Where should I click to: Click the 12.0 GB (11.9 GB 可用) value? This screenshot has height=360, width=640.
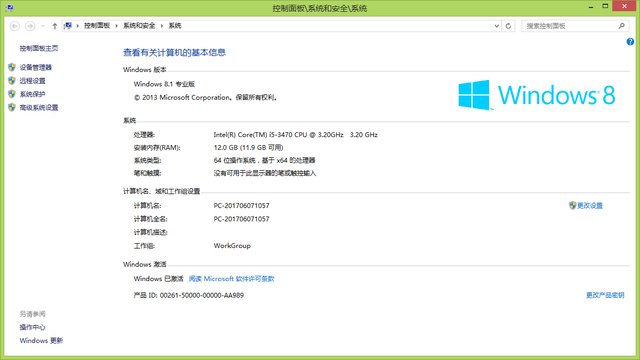248,147
